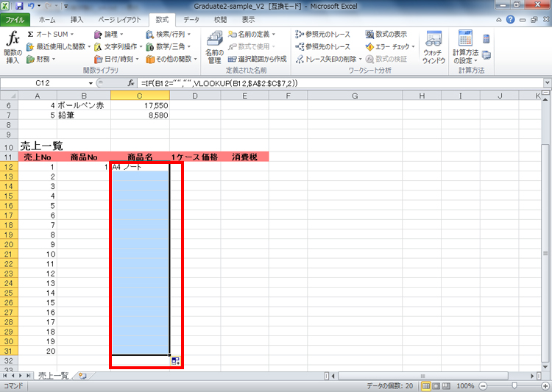Open the File (ファイル) tab
The image size is (552, 392).
click(x=15, y=20)
